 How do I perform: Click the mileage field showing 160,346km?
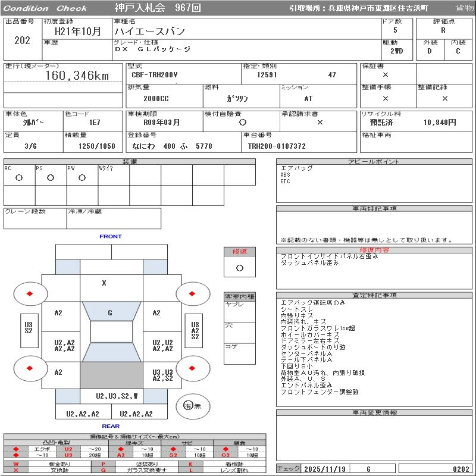[77, 76]
